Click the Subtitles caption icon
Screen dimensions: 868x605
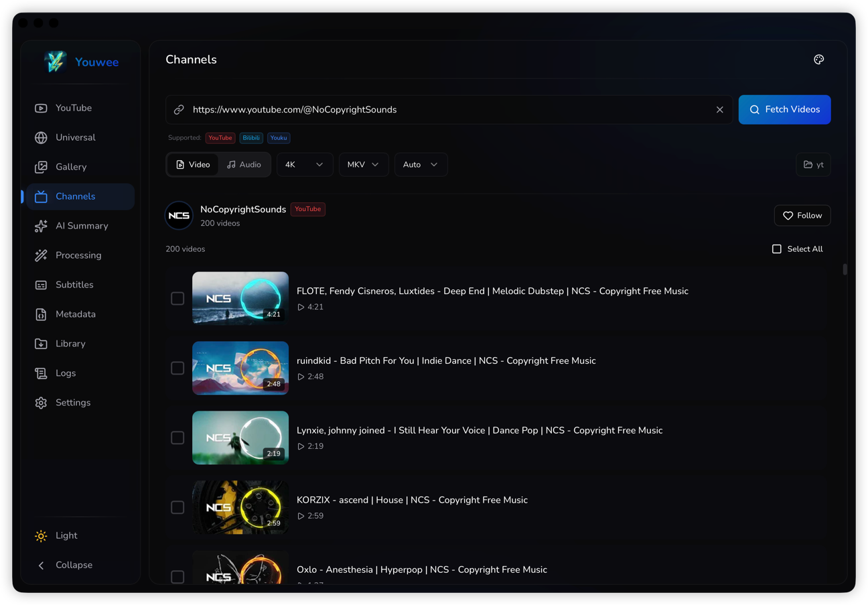41,285
